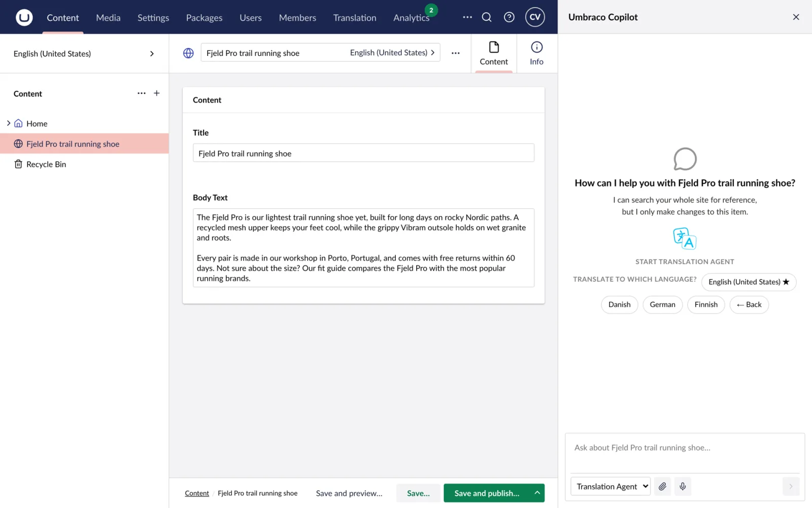Open Content tree actions ellipsis
Screen dimensions: 812x508
coord(142,93)
